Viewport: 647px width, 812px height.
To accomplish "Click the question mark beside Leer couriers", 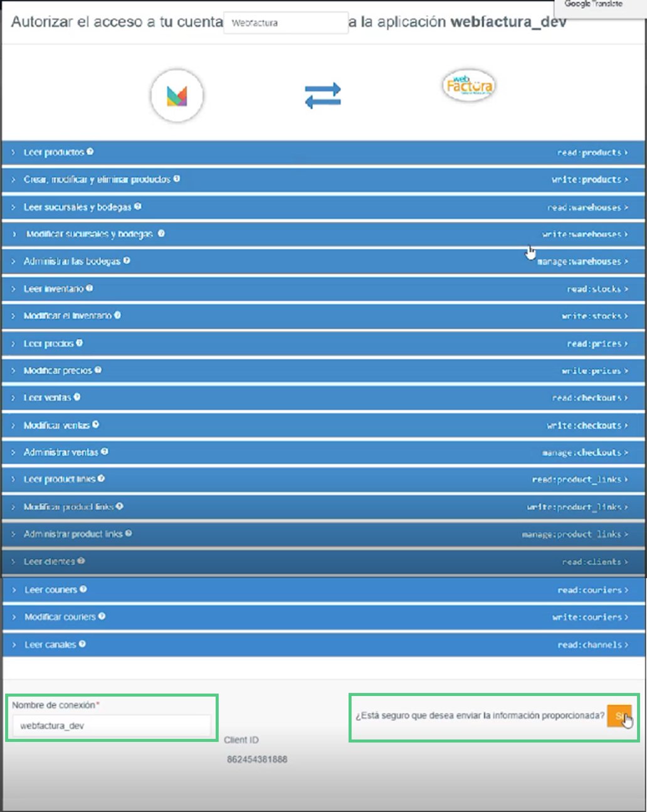I will (x=83, y=589).
